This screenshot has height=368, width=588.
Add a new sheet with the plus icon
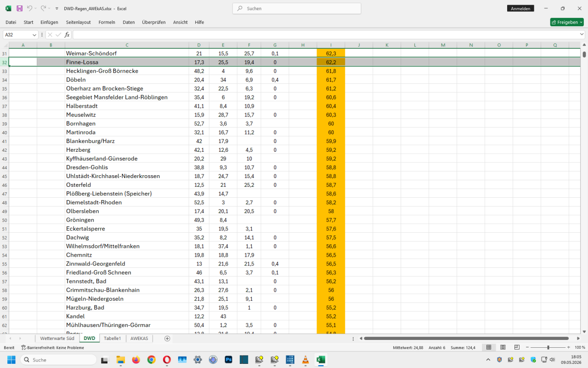pyautogui.click(x=167, y=338)
